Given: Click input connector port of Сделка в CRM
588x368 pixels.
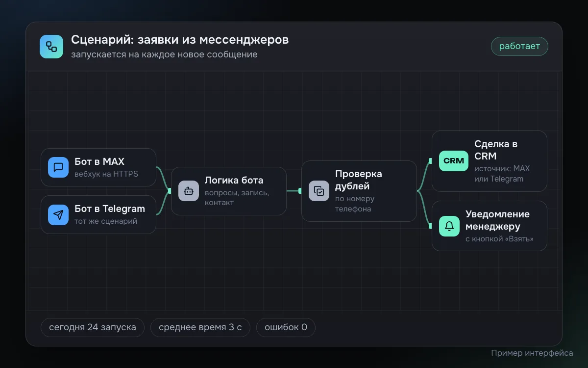Looking at the screenshot, I should (x=430, y=160).
